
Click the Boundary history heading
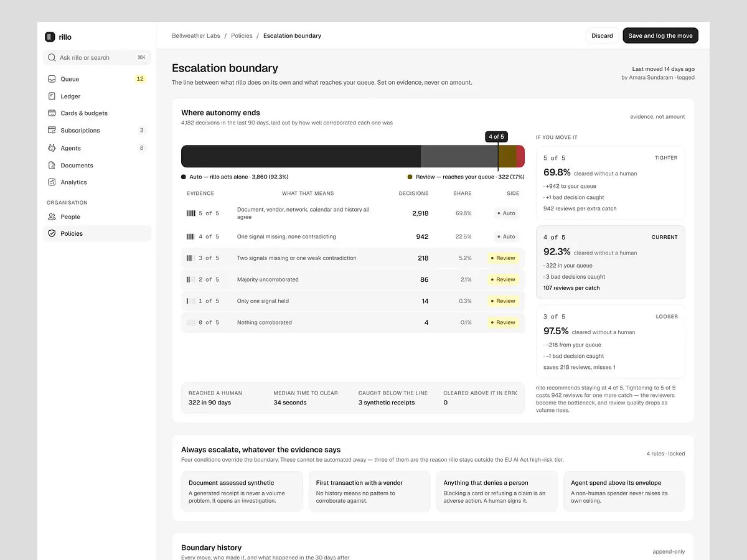pos(211,548)
